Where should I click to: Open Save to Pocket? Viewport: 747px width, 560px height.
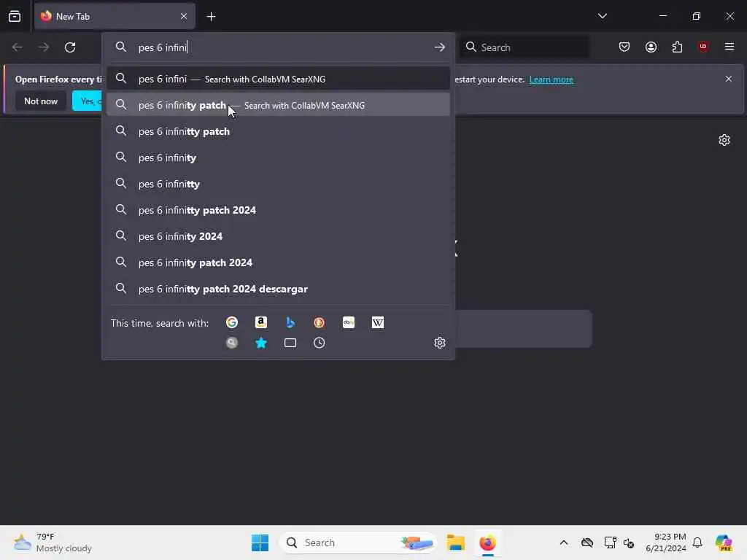(624, 47)
